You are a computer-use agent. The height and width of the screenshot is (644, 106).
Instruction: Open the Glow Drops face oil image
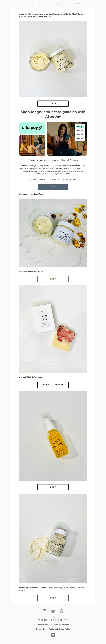tap(53, 436)
